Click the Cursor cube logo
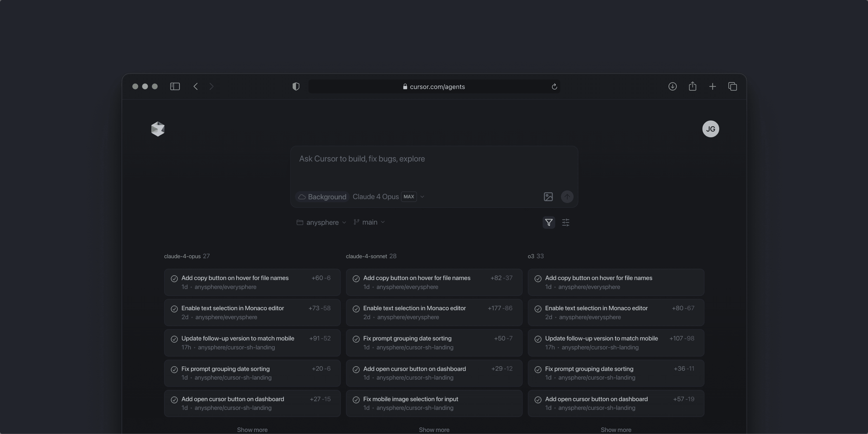The width and height of the screenshot is (868, 434). (x=158, y=129)
